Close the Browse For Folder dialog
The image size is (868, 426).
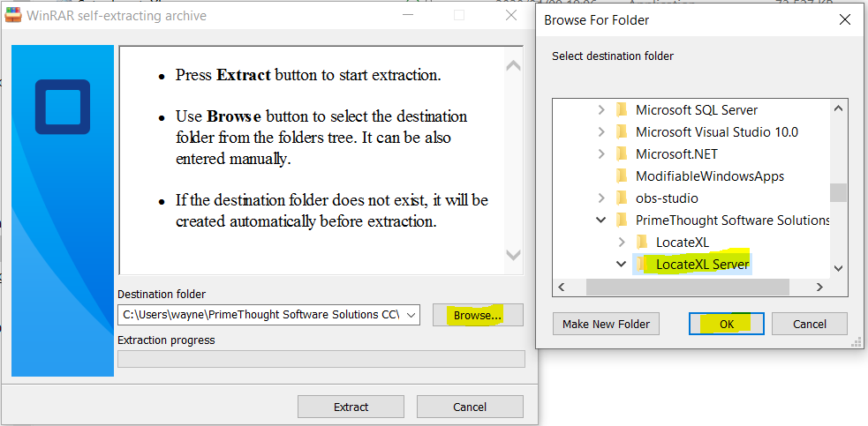click(x=844, y=19)
